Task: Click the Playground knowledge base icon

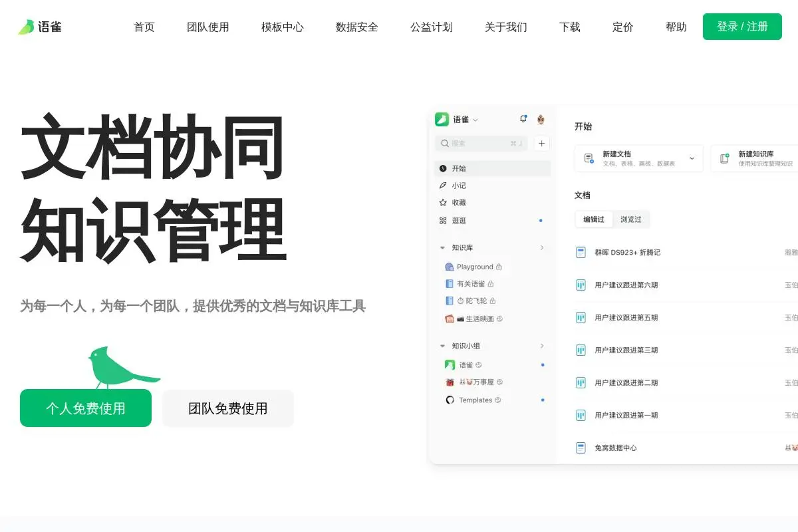Action: [x=449, y=267]
